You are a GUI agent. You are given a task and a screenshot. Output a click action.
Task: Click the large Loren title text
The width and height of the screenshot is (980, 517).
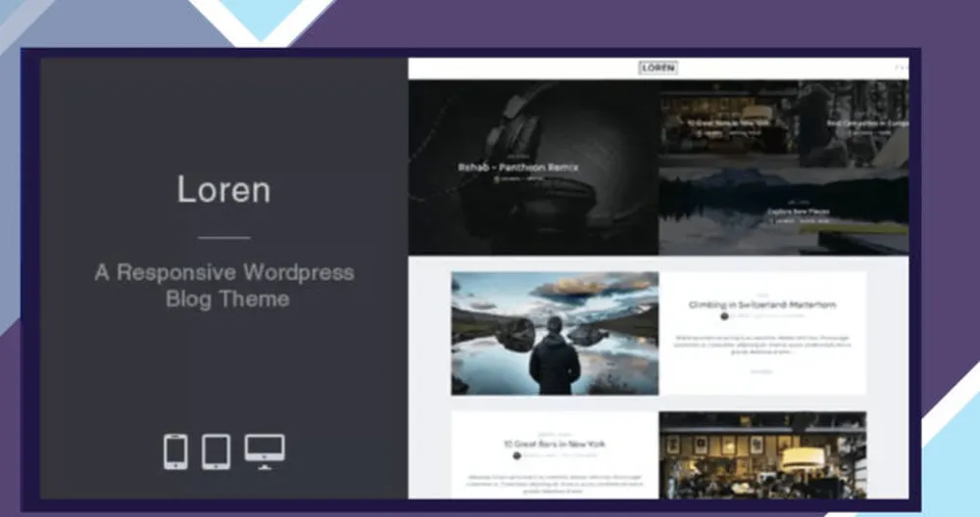coord(223,189)
